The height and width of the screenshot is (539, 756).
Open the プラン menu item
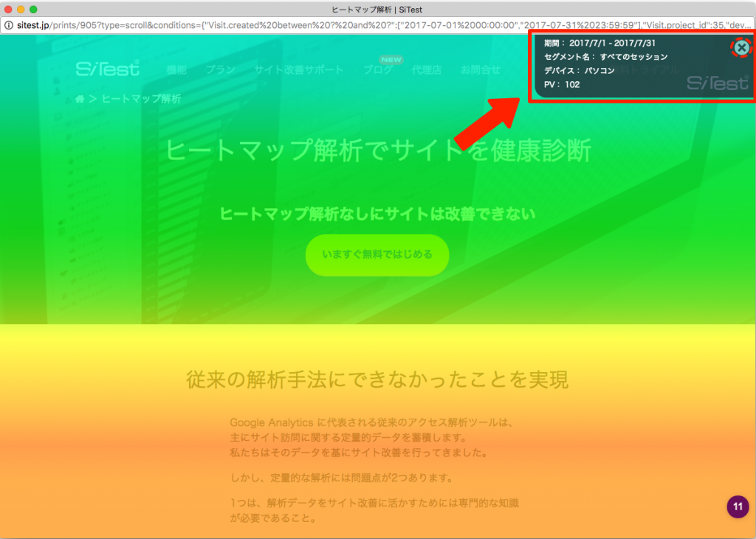point(220,70)
